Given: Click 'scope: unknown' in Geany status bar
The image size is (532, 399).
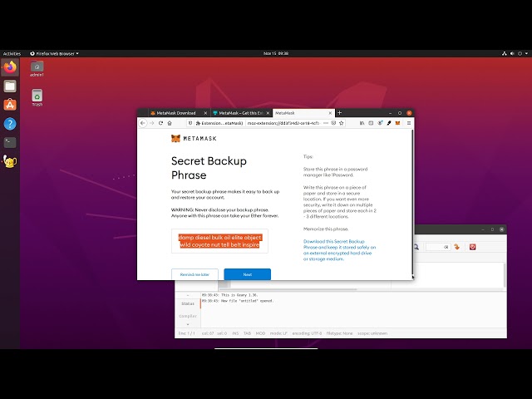Looking at the screenshot, I should click(372, 333).
